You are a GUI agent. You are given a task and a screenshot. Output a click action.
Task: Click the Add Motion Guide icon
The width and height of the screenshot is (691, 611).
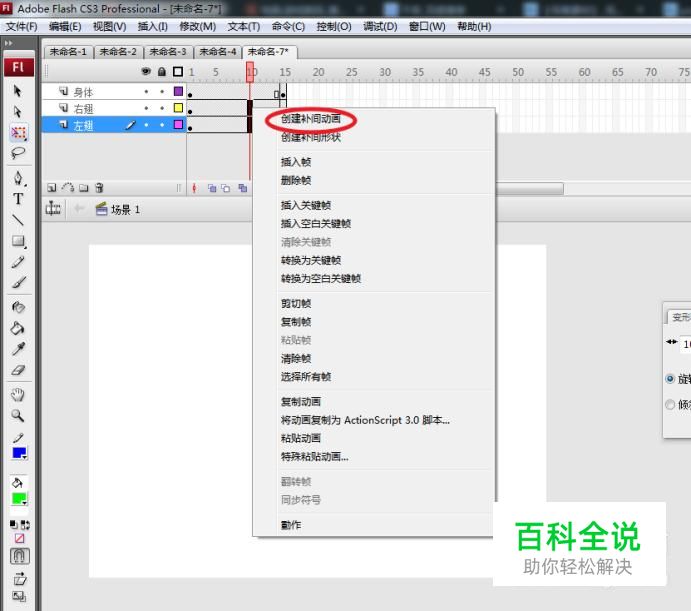click(67, 188)
